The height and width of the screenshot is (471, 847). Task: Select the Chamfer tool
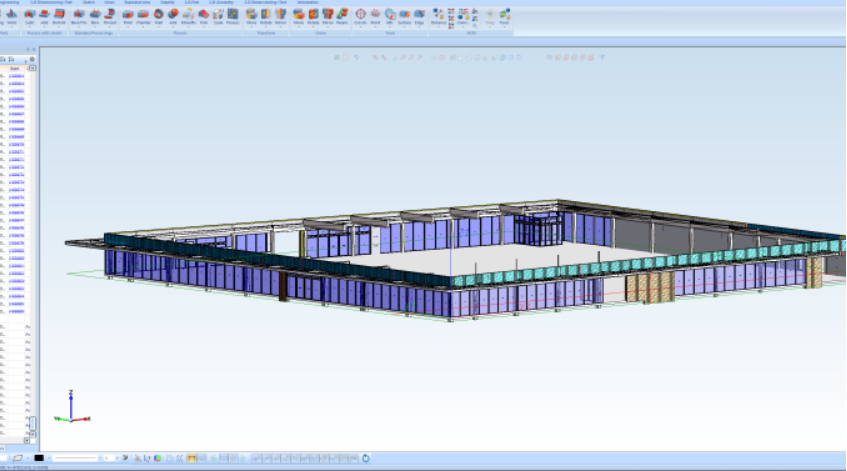point(143,16)
